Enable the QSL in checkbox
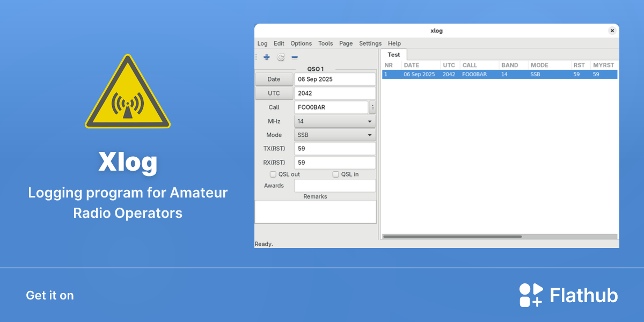This screenshot has height=322, width=644. tap(336, 174)
